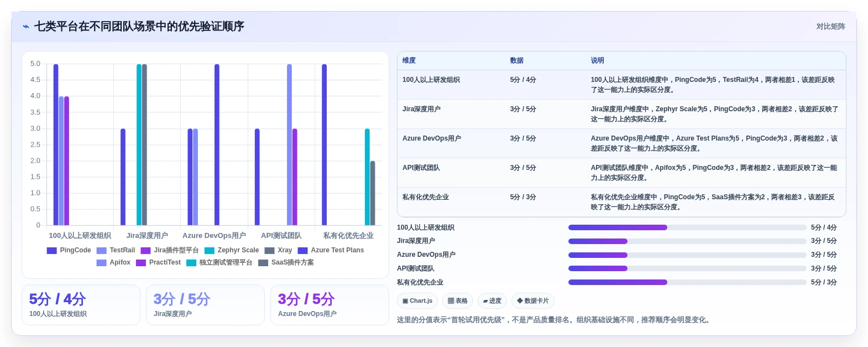Image resolution: width=868 pixels, height=347 pixels.
Task: Toggle Jira插件型平台 legend swatch
Action: (145, 251)
